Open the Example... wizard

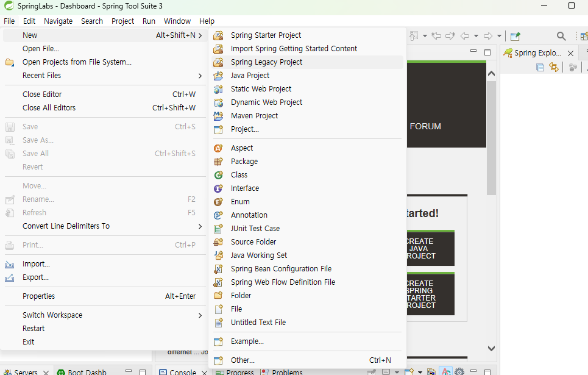tap(307, 341)
